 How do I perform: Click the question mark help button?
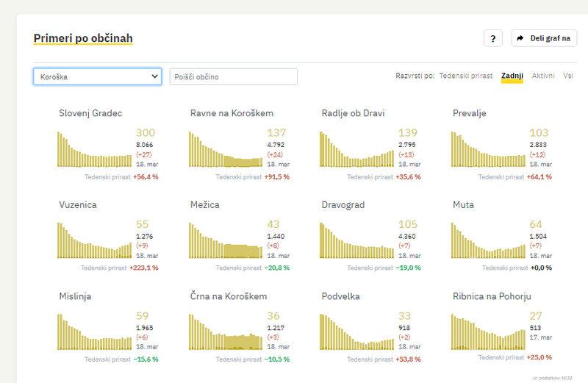pyautogui.click(x=493, y=38)
